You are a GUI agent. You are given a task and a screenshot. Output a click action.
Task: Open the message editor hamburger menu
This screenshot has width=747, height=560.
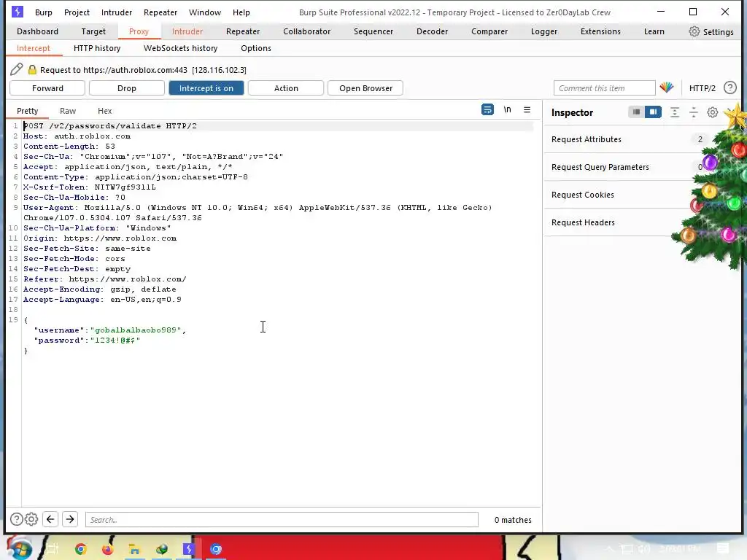click(527, 109)
